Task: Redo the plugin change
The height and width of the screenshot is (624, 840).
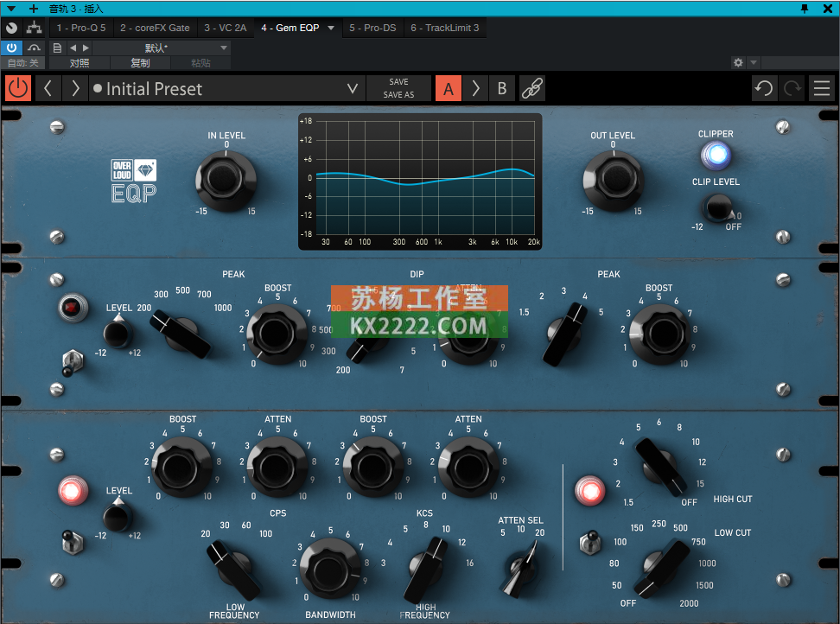Action: (x=792, y=88)
